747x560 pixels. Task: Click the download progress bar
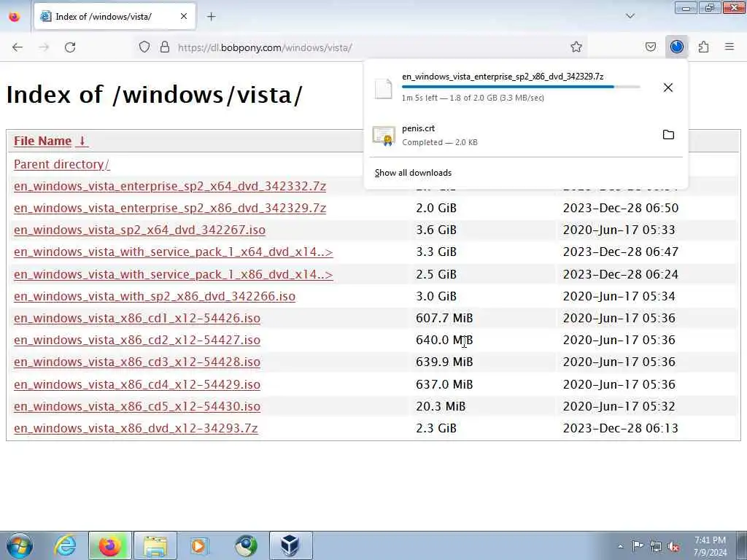tap(521, 87)
